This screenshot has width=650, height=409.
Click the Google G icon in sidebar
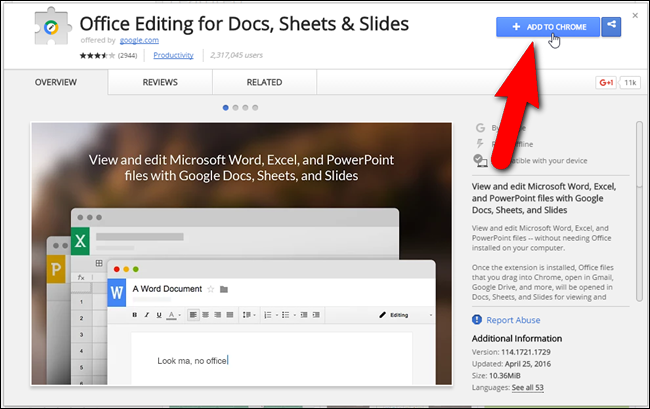pyautogui.click(x=480, y=128)
